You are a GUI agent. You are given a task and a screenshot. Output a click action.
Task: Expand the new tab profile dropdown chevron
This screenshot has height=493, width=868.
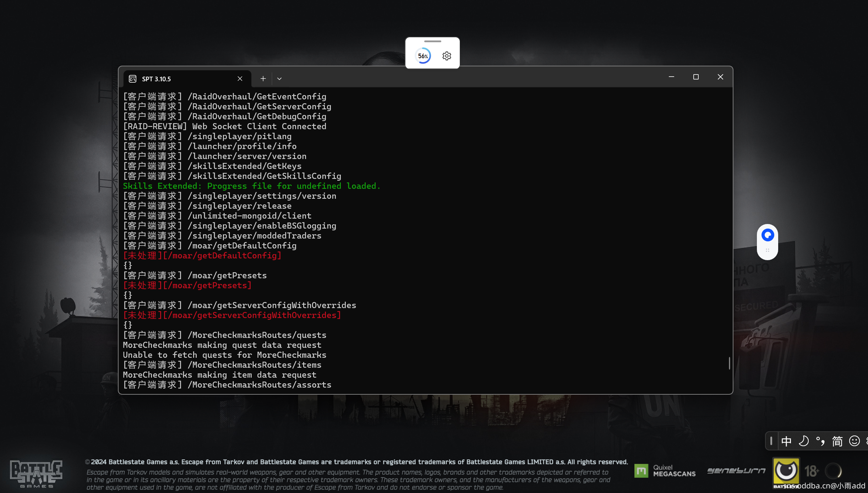[279, 79]
